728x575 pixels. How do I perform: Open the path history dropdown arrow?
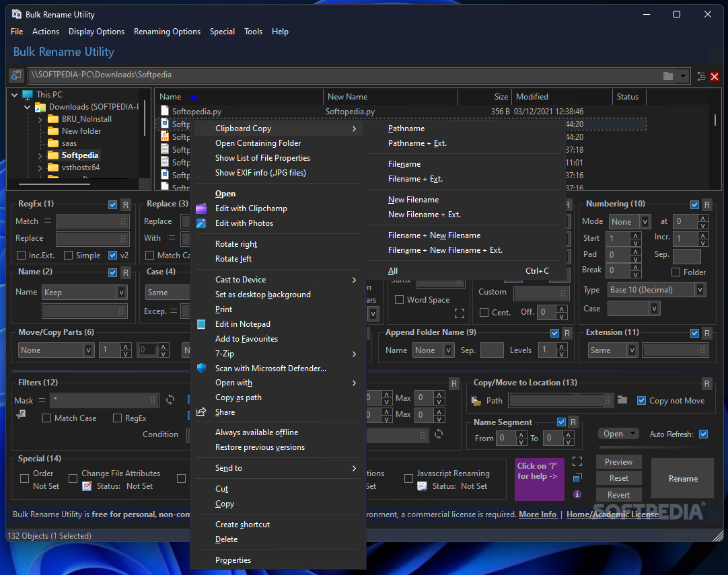coord(683,75)
